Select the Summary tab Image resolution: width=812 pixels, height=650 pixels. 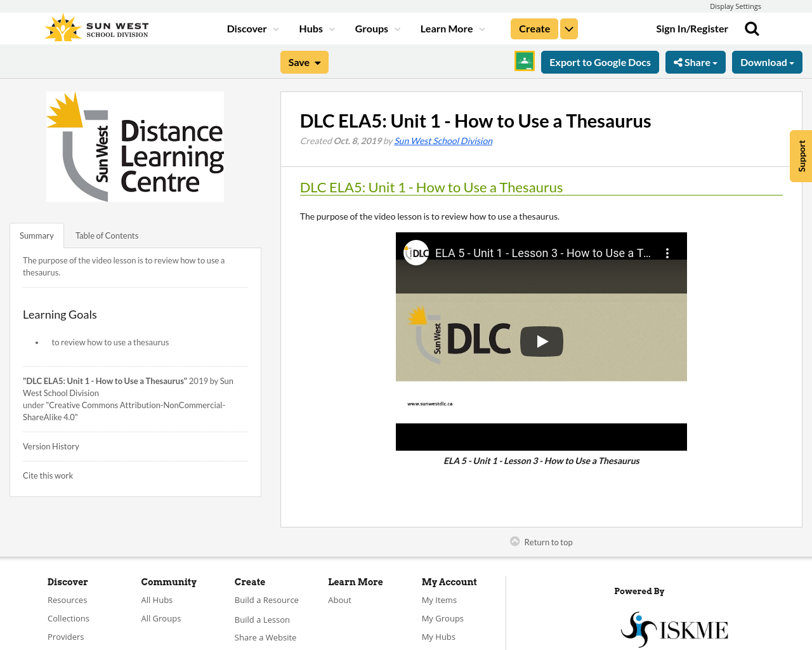point(36,235)
